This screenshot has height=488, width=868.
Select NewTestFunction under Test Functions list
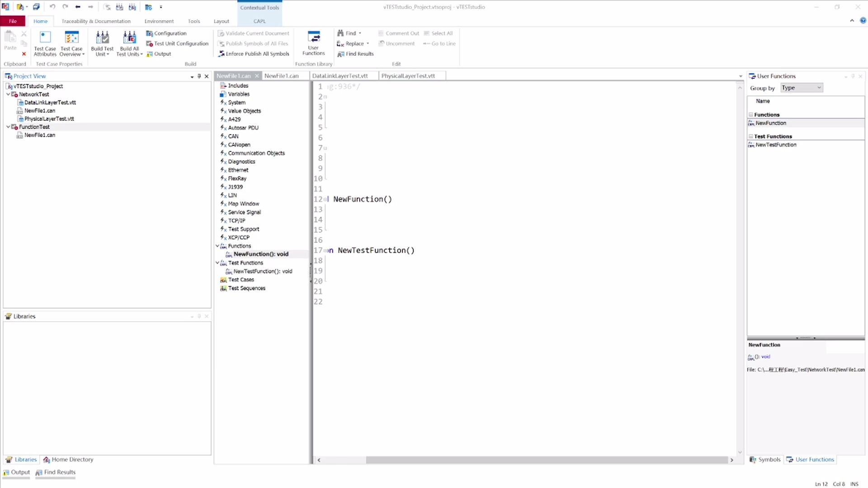(x=776, y=145)
